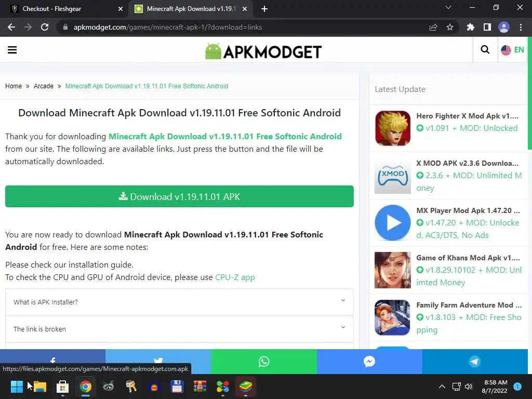532x399 pixels.
Task: Open the notification badge in taskbar
Action: (x=517, y=387)
